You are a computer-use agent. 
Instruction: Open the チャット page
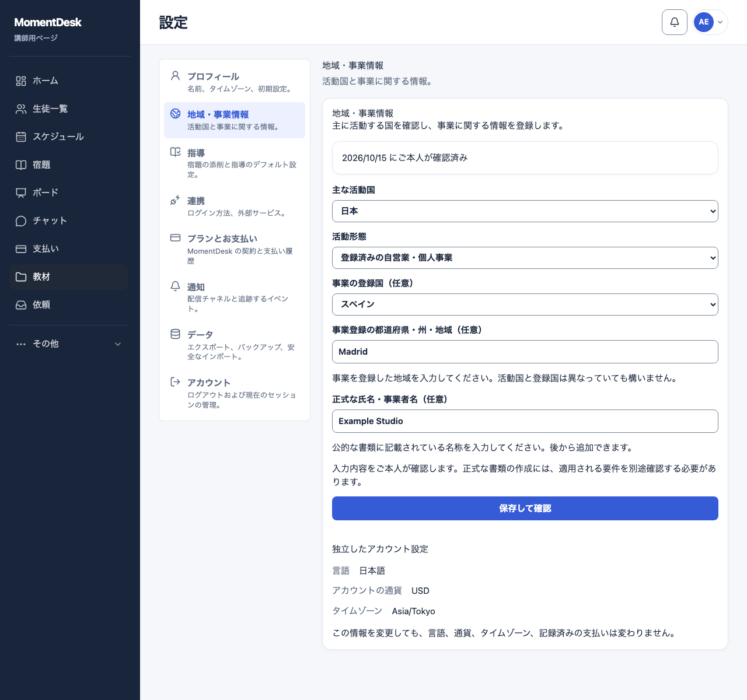tap(69, 221)
